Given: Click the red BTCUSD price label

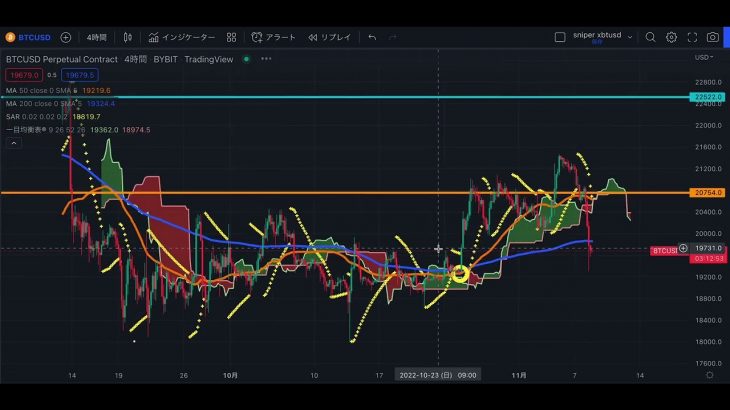Looking at the screenshot, I should [664, 251].
